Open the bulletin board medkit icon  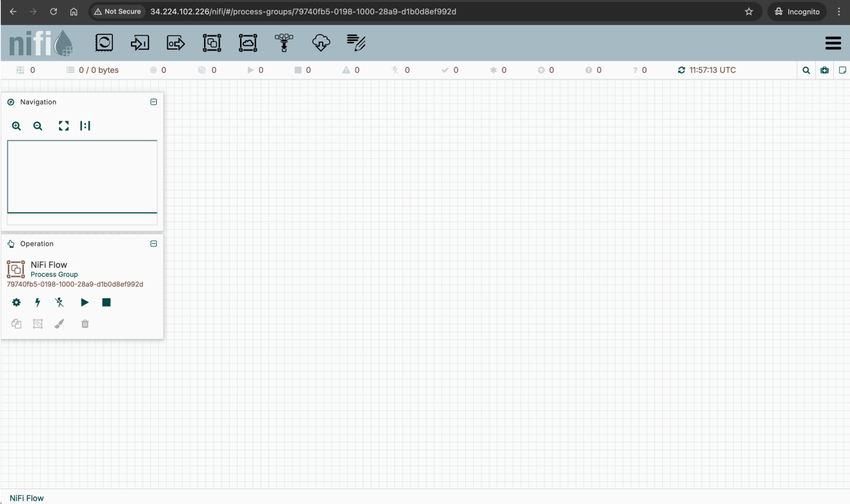825,70
